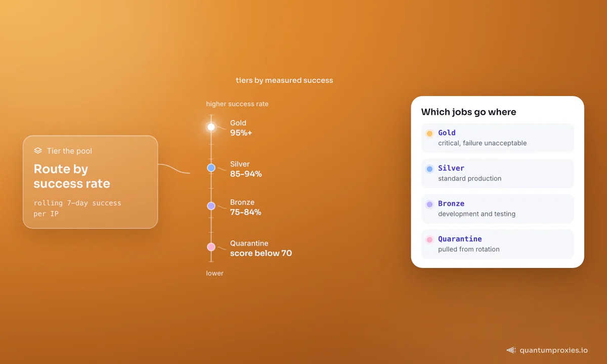Screen dimensions: 607x364
Task: Select the blue Silver timeline node
Action: 211,168
